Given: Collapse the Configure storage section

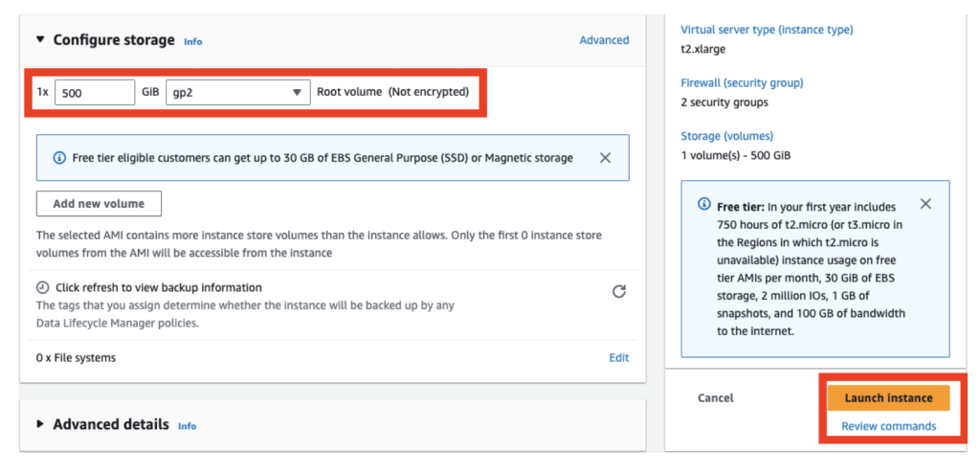Looking at the screenshot, I should 40,40.
